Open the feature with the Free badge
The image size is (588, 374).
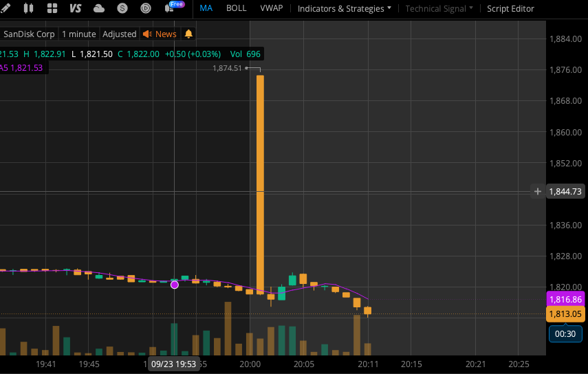174,7
